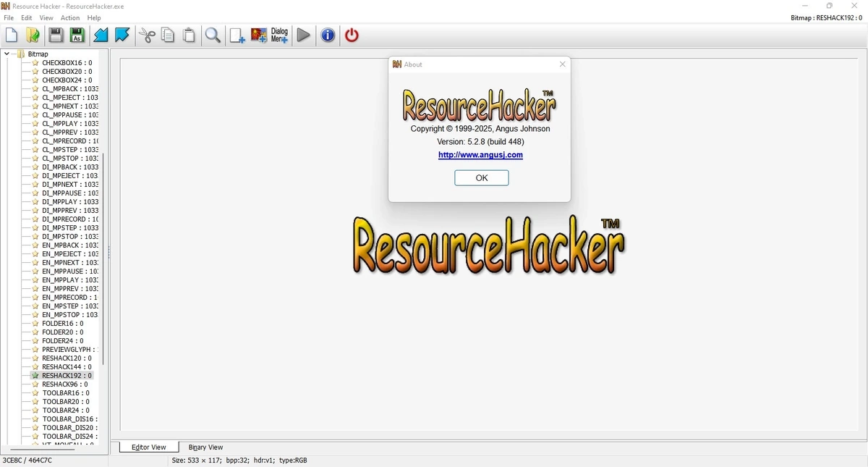This screenshot has height=467, width=868.
Task: Switch to the Editor View tab
Action: [149, 447]
